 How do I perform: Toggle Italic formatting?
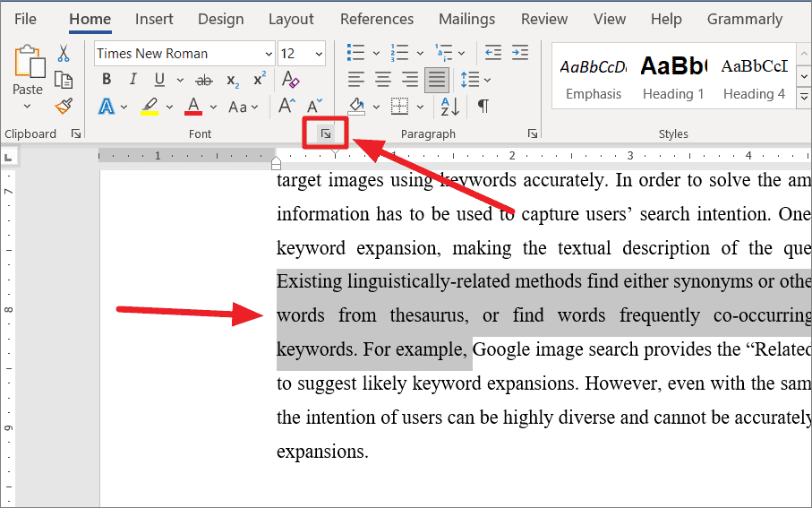[x=133, y=80]
